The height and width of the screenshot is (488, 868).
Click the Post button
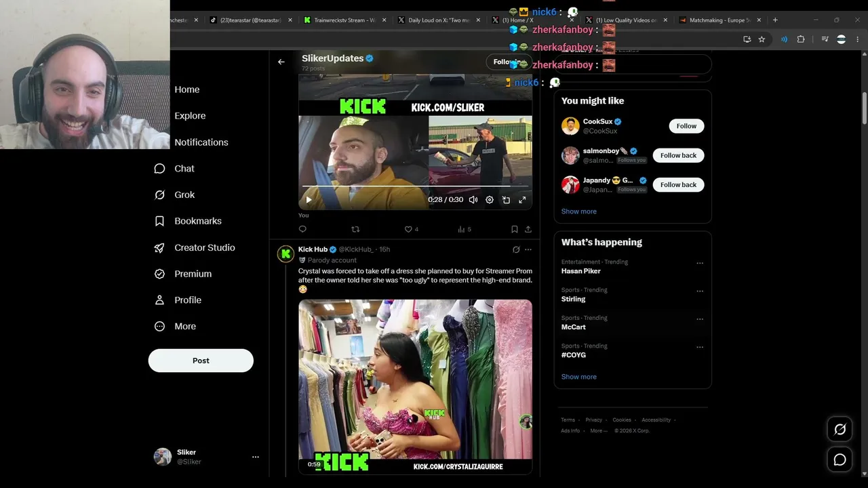click(x=201, y=361)
